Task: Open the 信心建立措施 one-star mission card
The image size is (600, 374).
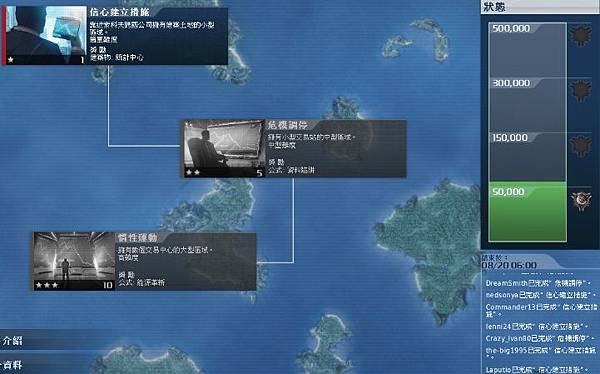Action: coord(115,35)
